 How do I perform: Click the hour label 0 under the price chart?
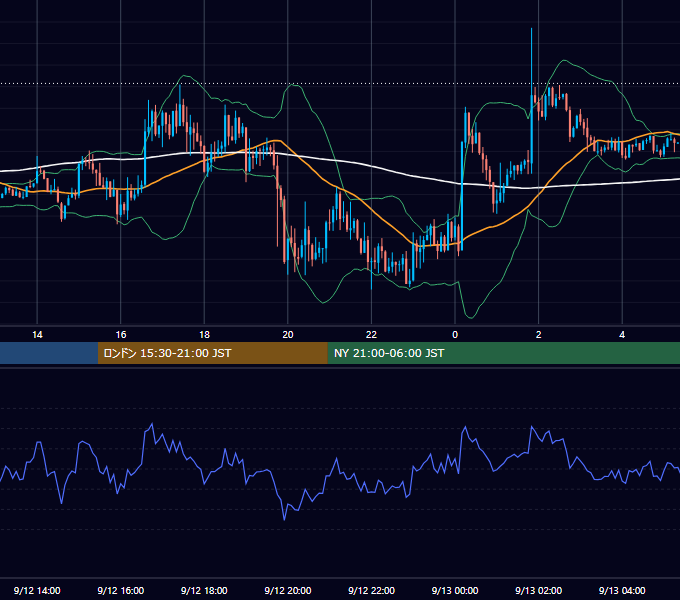[x=455, y=335]
